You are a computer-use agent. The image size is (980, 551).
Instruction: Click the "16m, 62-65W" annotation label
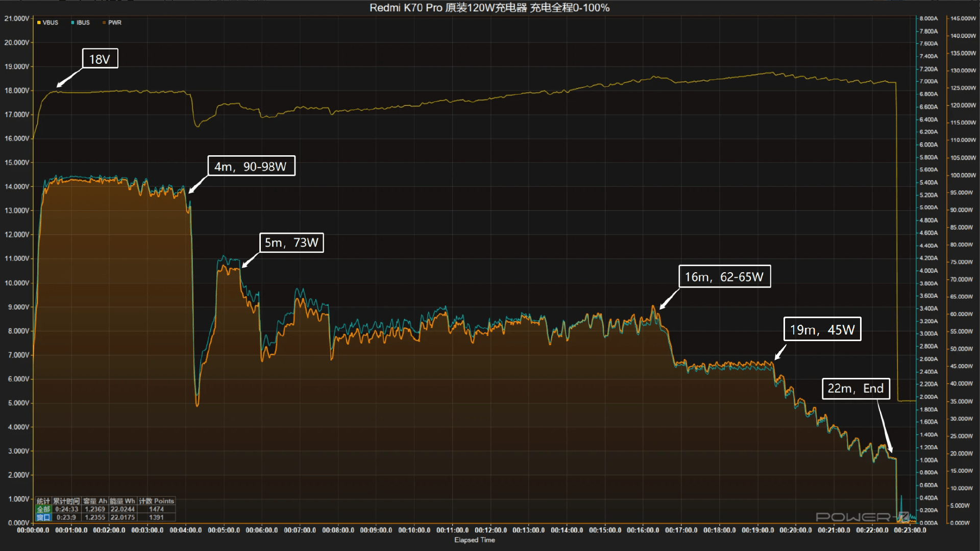[724, 276]
